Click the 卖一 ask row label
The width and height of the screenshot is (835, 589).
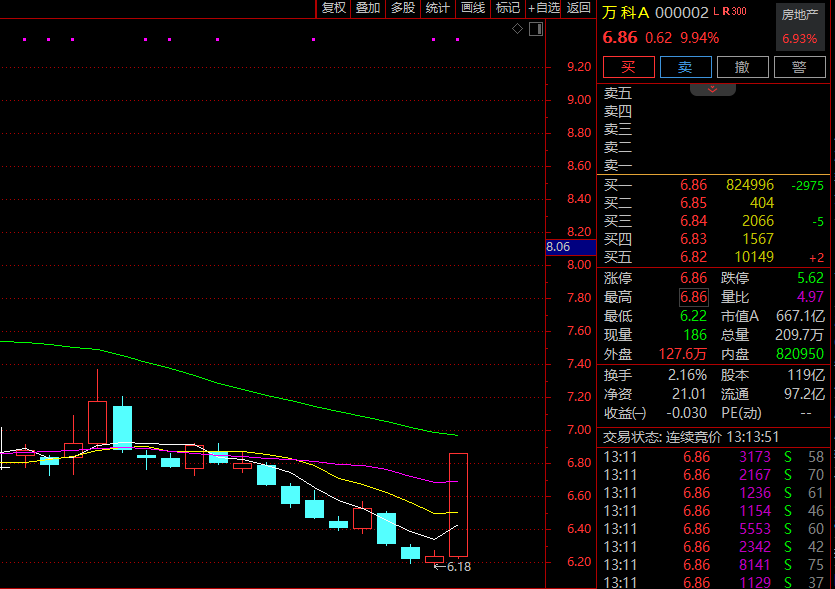(x=618, y=166)
